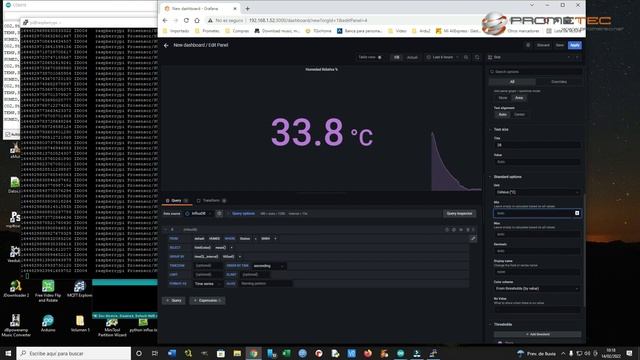Add a WHERE condition with the plus icon

tap(275, 239)
